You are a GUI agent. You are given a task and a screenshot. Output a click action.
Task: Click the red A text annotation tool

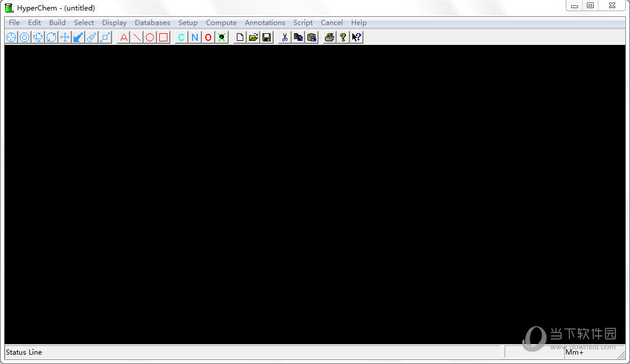[123, 37]
